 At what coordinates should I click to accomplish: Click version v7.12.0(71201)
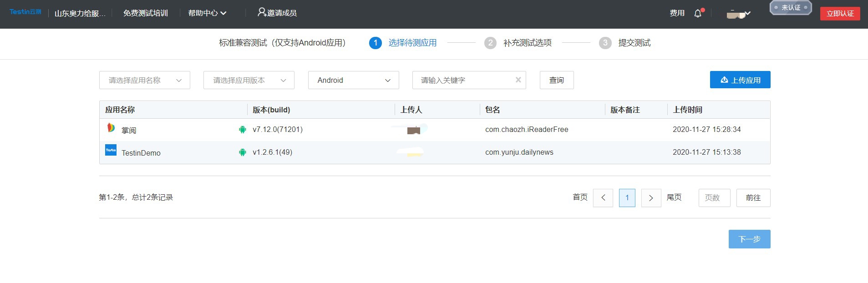[278, 130]
